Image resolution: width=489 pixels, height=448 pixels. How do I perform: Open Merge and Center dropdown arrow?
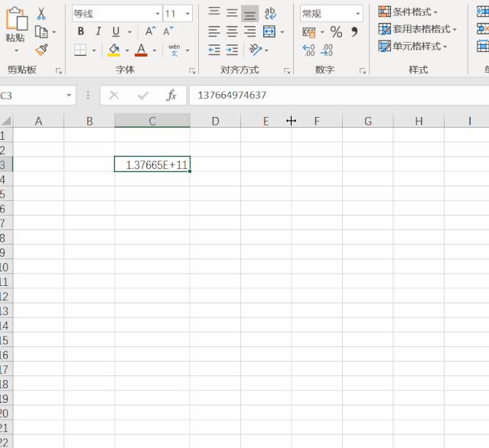282,32
